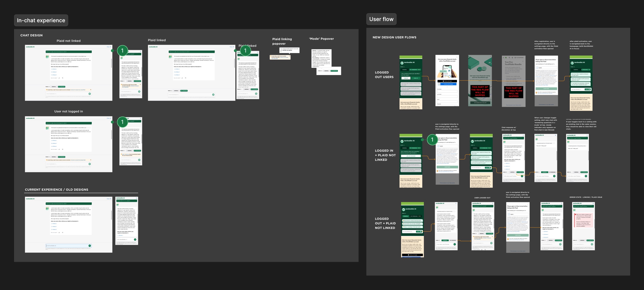The width and height of the screenshot is (644, 290).
Task: Check 'I agree' box in logged in Plaid not linked flow
Action: tap(438, 146)
